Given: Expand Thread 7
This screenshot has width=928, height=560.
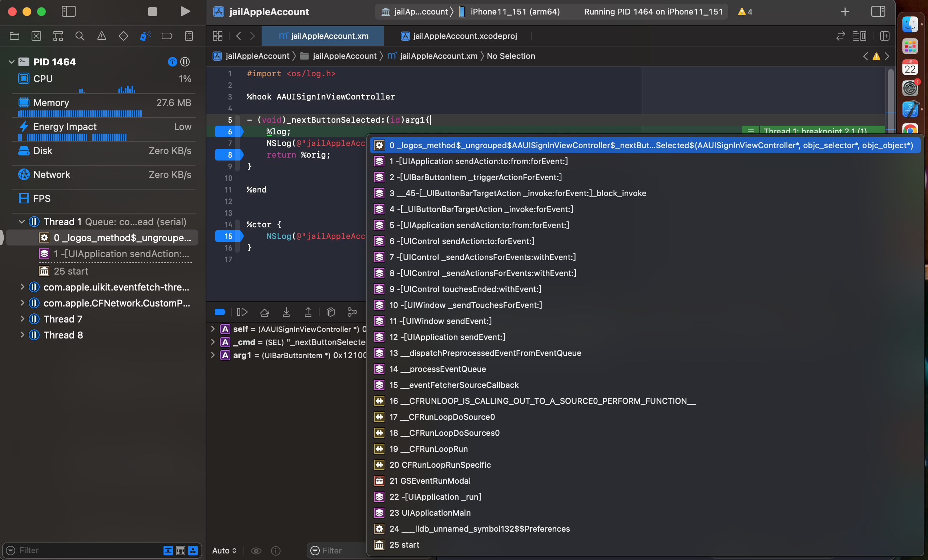Looking at the screenshot, I should pyautogui.click(x=22, y=319).
